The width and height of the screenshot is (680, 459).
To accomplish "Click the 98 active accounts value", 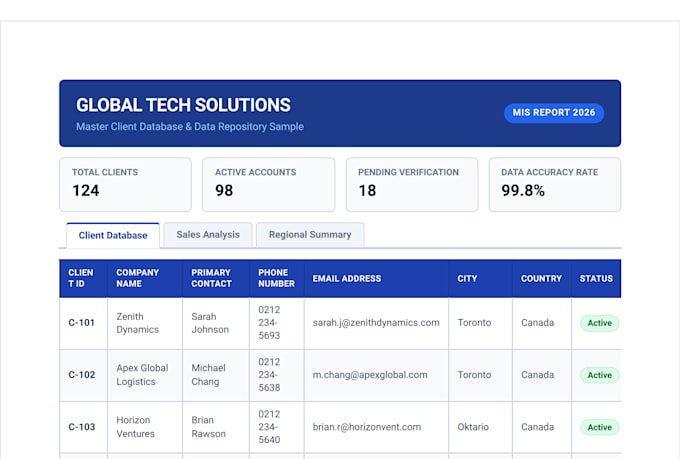I will (x=224, y=190).
